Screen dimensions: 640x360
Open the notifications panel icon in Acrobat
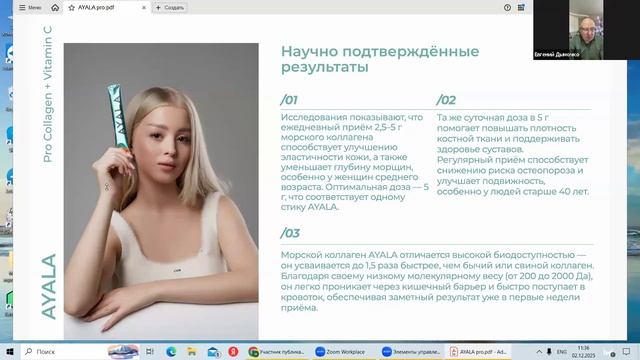[x=521, y=7]
